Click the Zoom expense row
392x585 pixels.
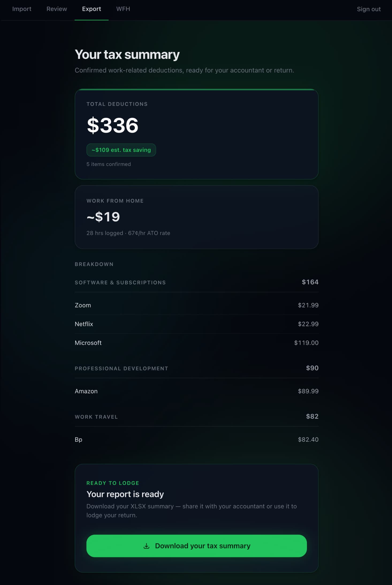pos(196,305)
